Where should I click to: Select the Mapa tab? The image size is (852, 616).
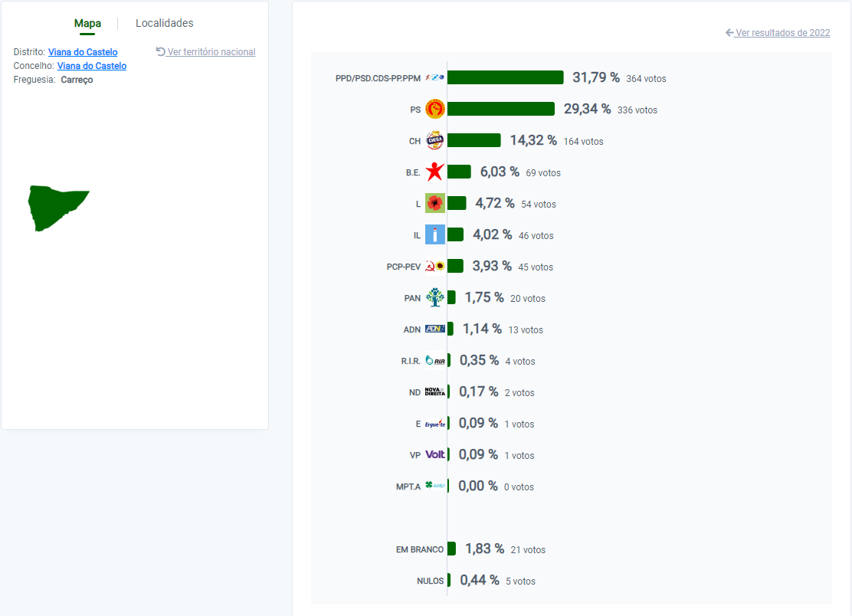(x=87, y=23)
